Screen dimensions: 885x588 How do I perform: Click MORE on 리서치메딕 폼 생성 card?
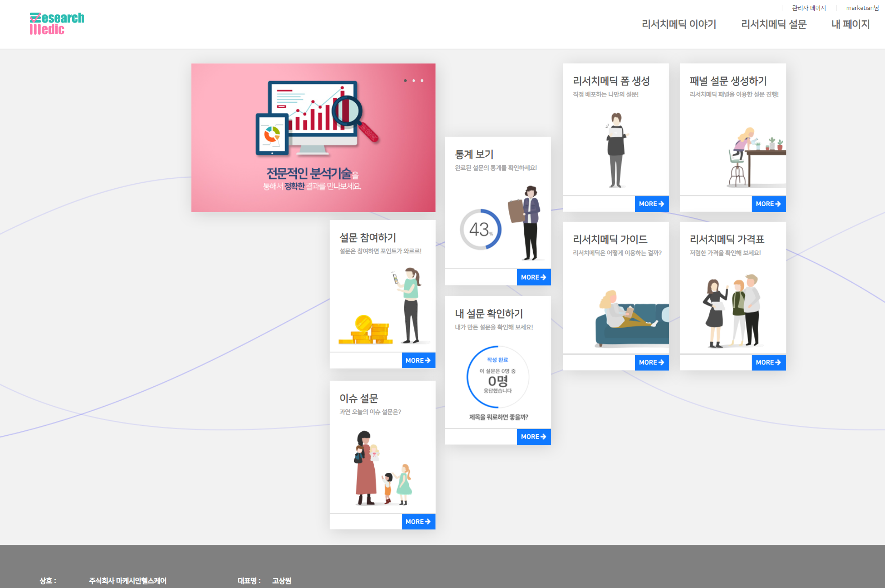[651, 204]
